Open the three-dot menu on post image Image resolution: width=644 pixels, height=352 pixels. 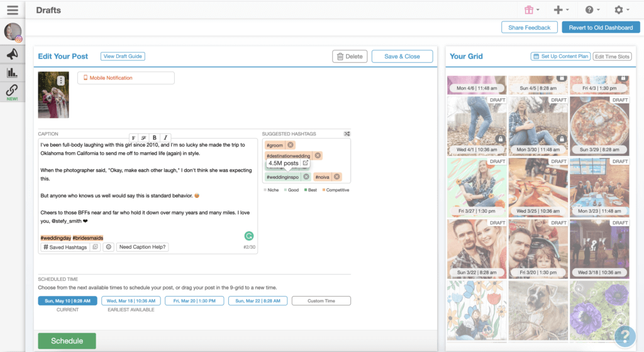click(x=60, y=81)
